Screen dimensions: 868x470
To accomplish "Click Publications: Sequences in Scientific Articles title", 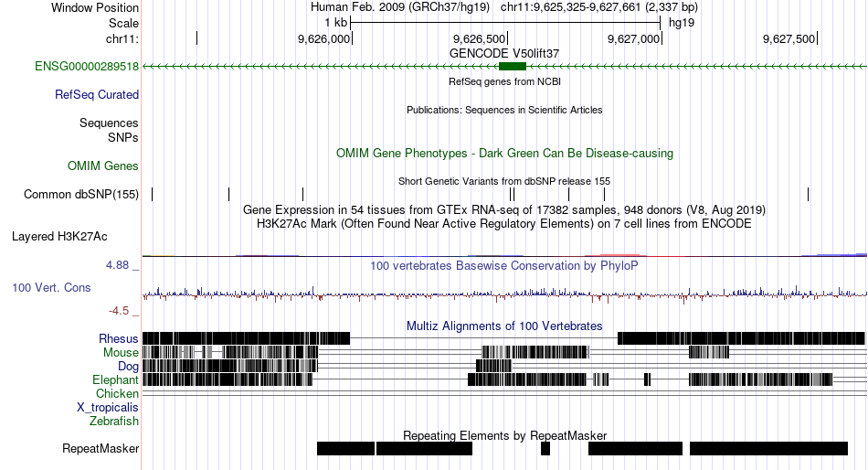I will pyautogui.click(x=504, y=110).
